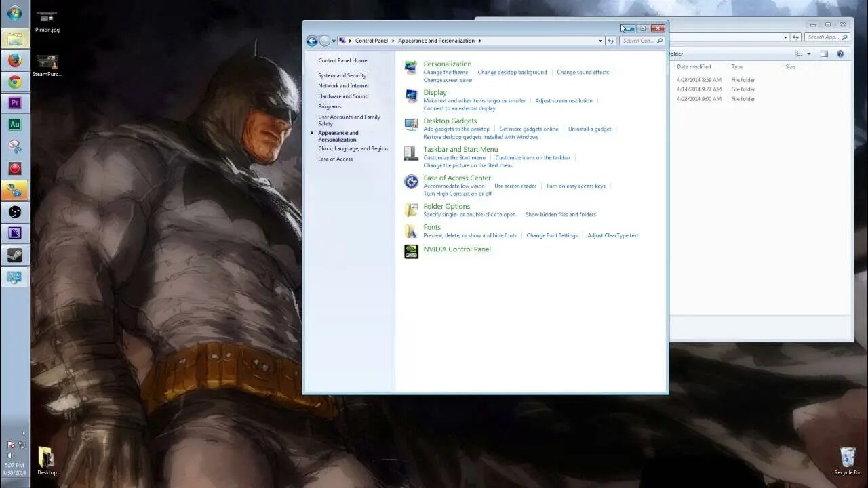Screen dimensions: 868x488
Task: Open the Recycle Bin desktop icon
Action: (x=848, y=461)
